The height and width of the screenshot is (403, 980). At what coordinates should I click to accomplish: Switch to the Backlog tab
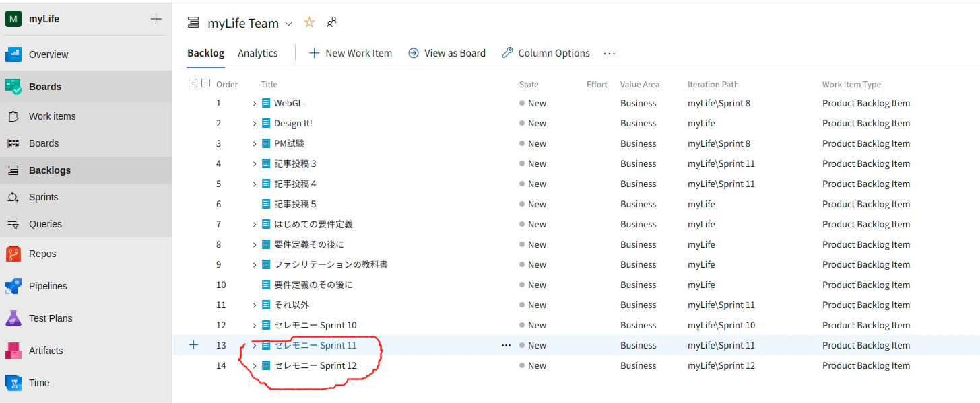pos(205,53)
